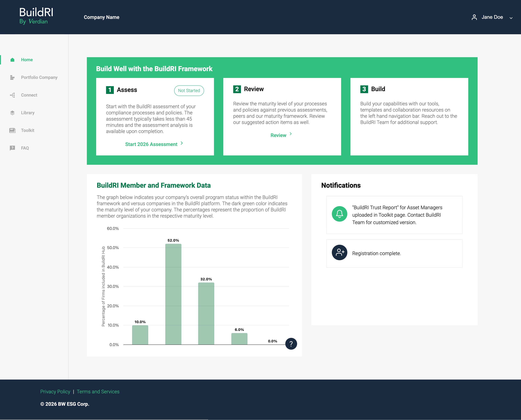Click the Library layers icon
This screenshot has height=420, width=521.
click(12, 113)
